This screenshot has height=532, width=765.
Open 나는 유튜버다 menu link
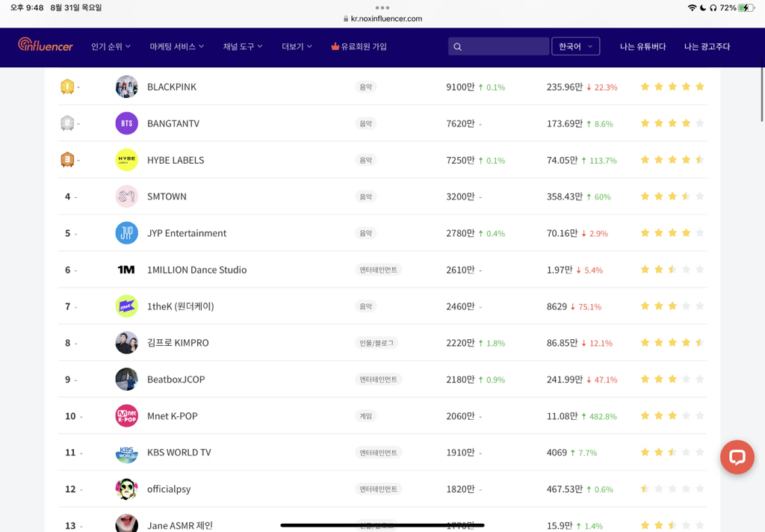(642, 46)
